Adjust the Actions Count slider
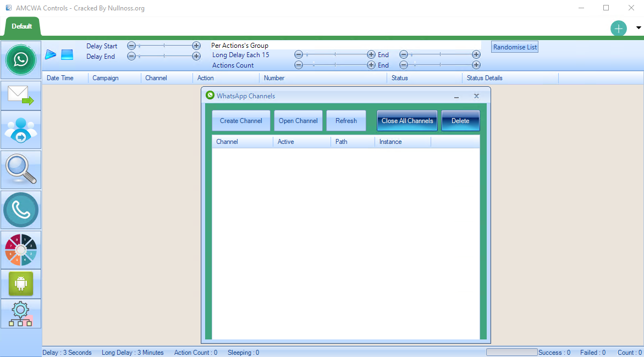This screenshot has width=644, height=357. tap(335, 65)
